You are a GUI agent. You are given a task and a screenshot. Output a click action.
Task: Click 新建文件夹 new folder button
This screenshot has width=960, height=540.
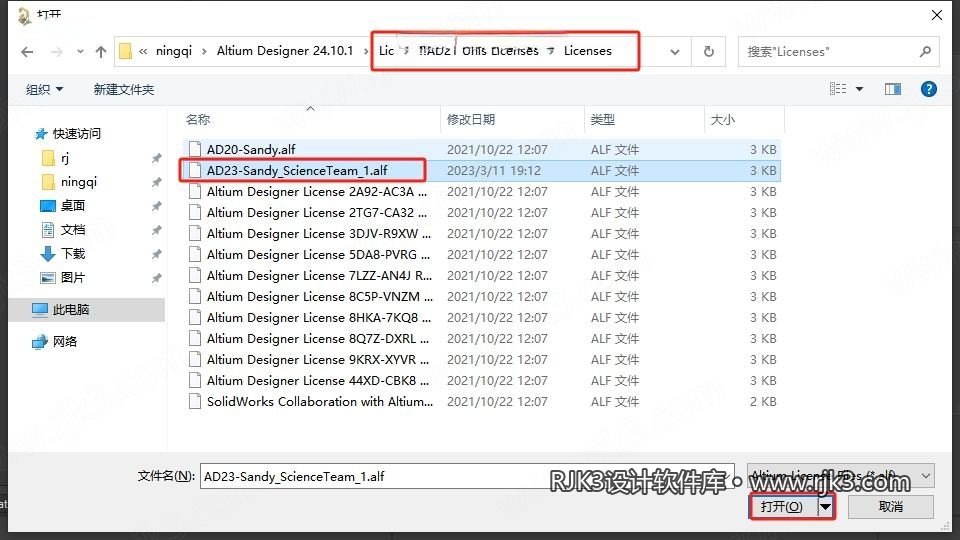[124, 89]
